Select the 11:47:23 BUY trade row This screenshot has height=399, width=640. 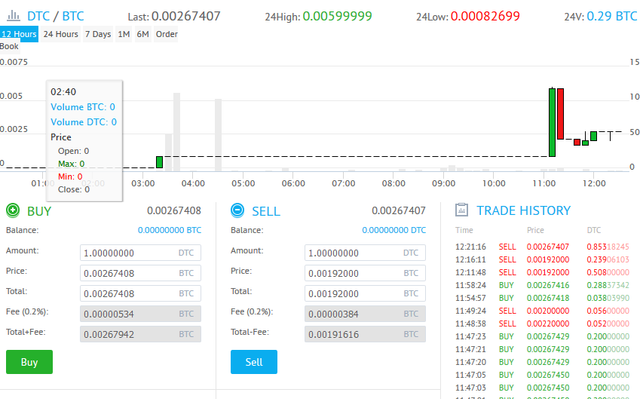pyautogui.click(x=542, y=337)
